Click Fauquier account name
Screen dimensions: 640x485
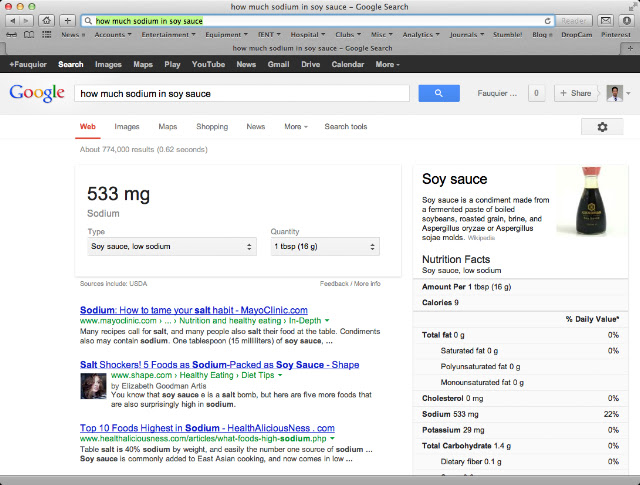pyautogui.click(x=497, y=93)
